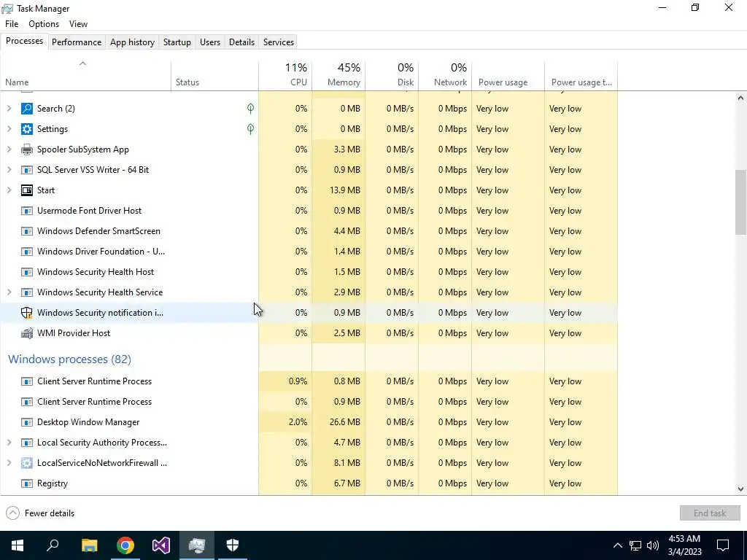Screen dimensions: 747x560
Task: Expand Windows Security Health Service row
Action: (9, 292)
